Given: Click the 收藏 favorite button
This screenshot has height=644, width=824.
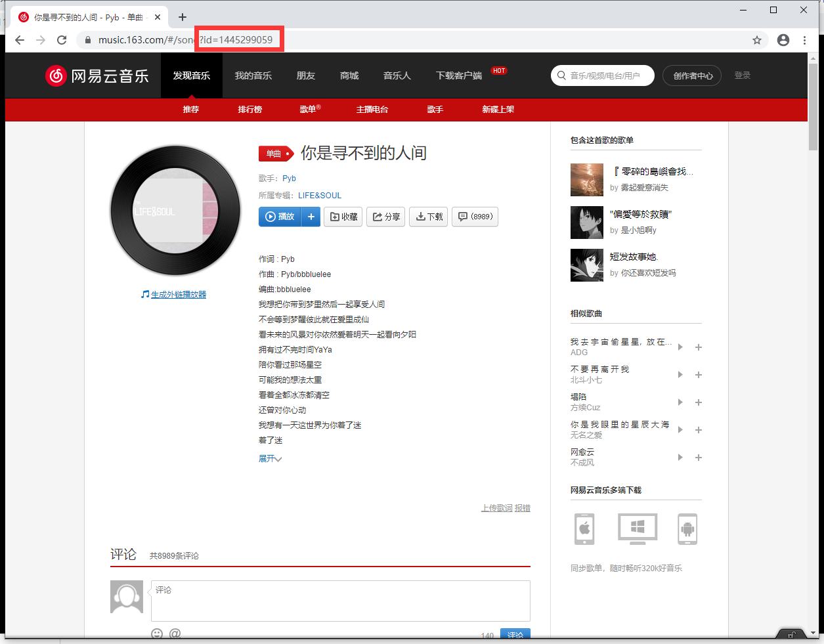Looking at the screenshot, I should [343, 217].
